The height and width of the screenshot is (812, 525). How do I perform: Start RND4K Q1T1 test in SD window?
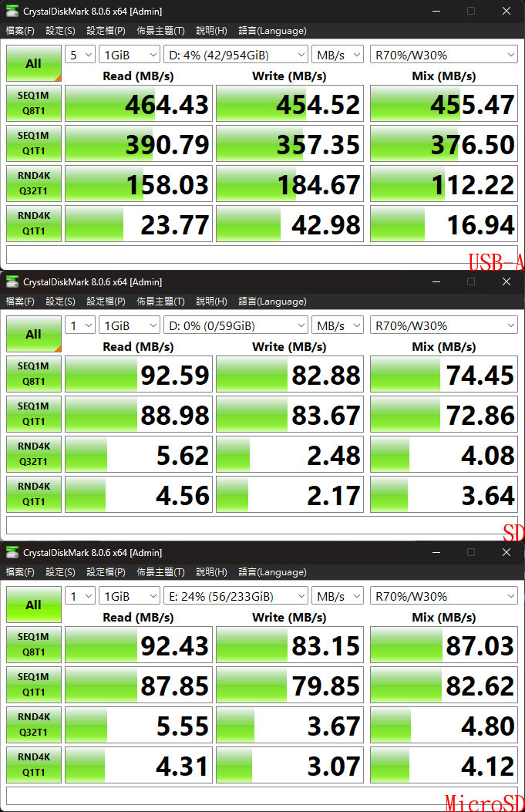[x=34, y=494]
